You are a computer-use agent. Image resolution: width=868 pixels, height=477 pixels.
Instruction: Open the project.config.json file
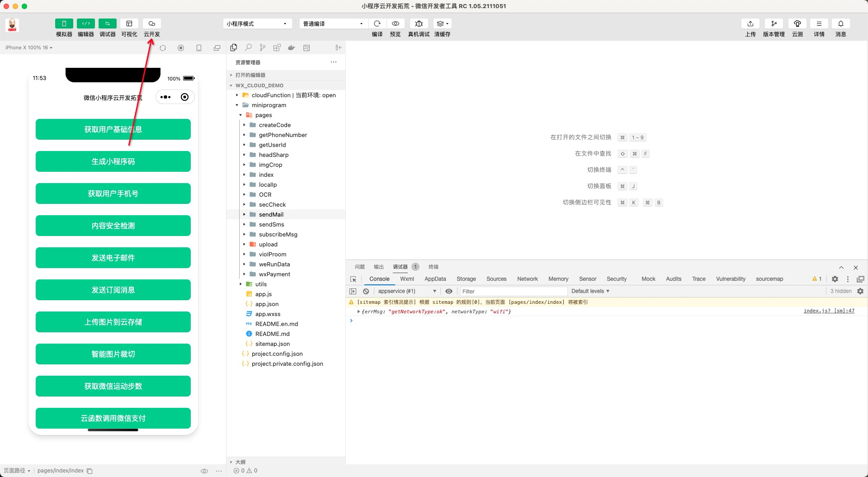[x=286, y=354]
